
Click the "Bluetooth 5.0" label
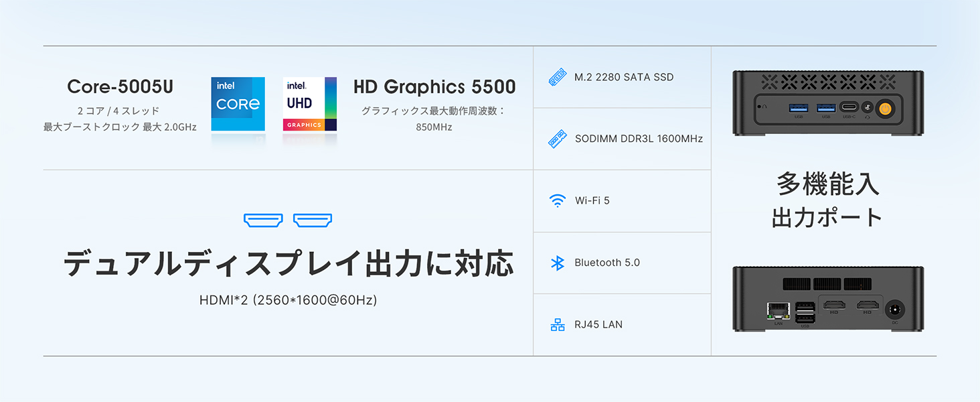click(607, 263)
